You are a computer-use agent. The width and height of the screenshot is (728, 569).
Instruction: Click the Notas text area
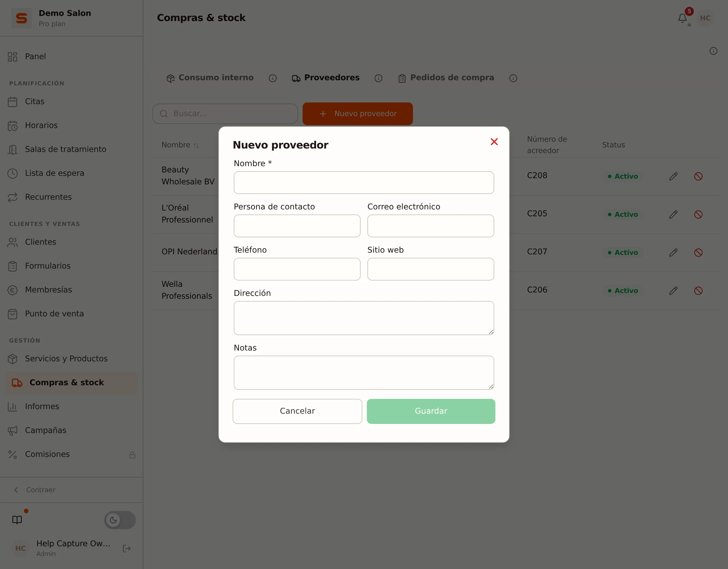[x=364, y=372]
